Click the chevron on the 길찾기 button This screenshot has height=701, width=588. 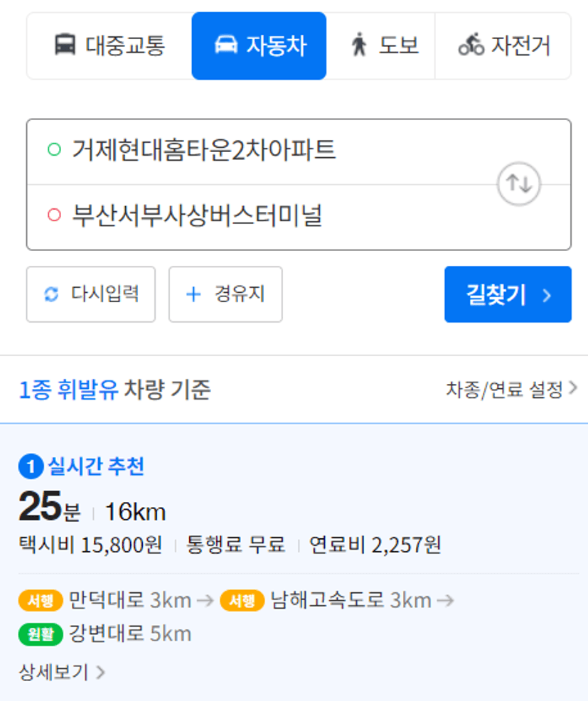547,295
